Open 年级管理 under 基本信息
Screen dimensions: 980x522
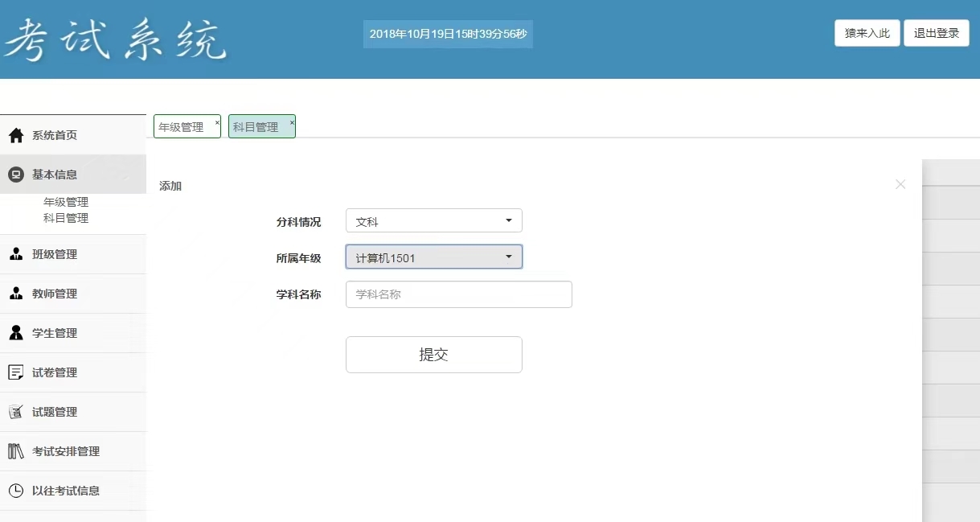click(65, 201)
